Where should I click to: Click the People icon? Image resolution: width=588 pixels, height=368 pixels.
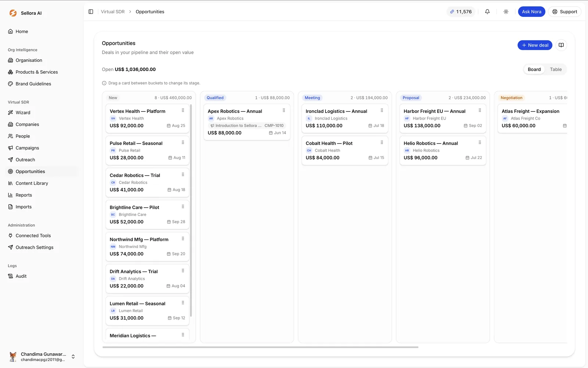(x=11, y=136)
